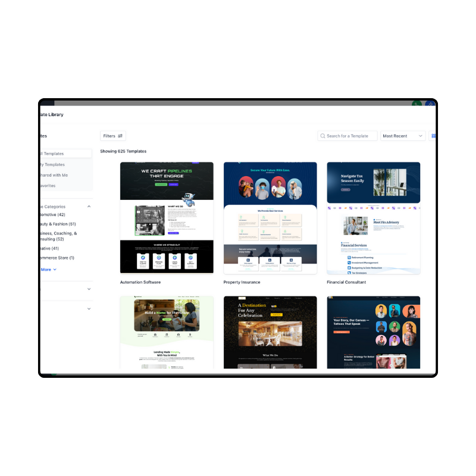Screen dimensions: 476x476
Task: Click inside the Search for a Template field
Action: pos(348,136)
